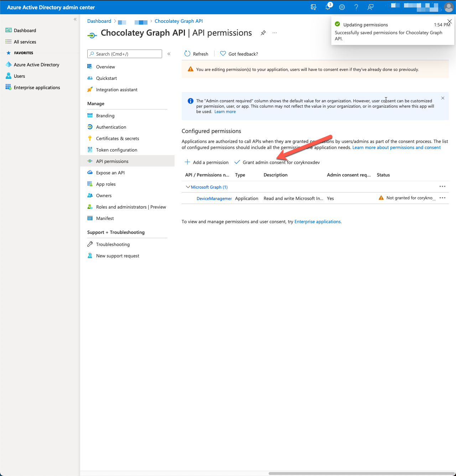Click Learn more link in info banner
The height and width of the screenshot is (476, 456).
point(225,112)
